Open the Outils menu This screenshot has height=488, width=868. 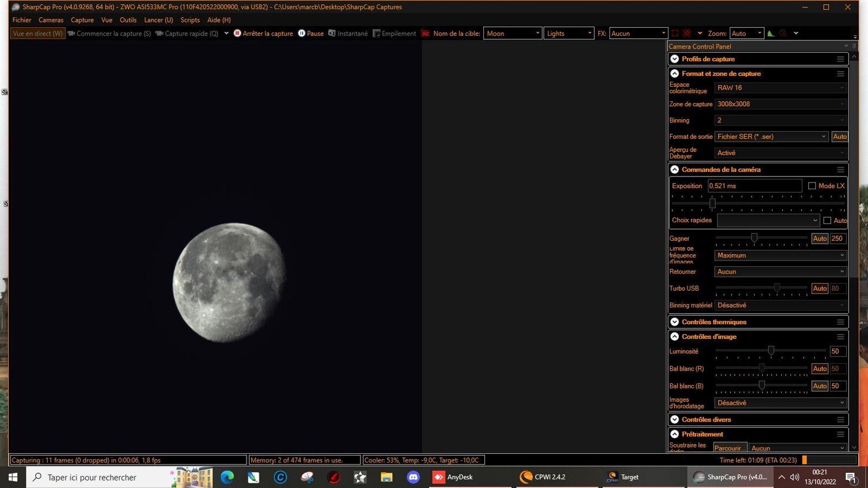[x=128, y=20]
